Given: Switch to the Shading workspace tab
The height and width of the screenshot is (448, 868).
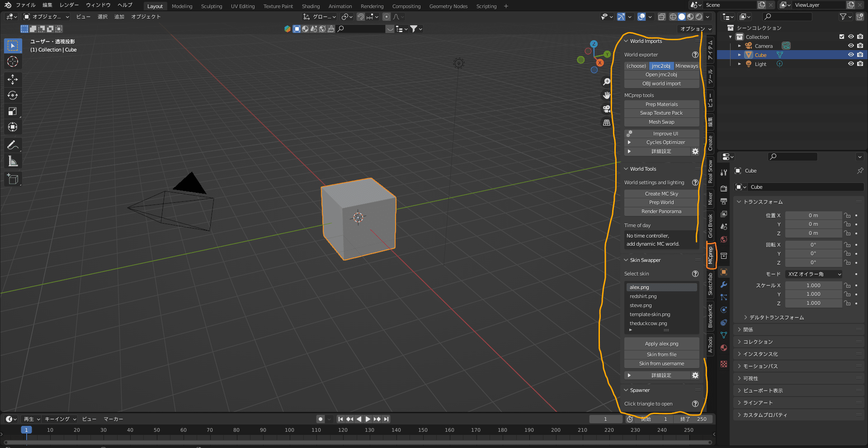Looking at the screenshot, I should (311, 6).
